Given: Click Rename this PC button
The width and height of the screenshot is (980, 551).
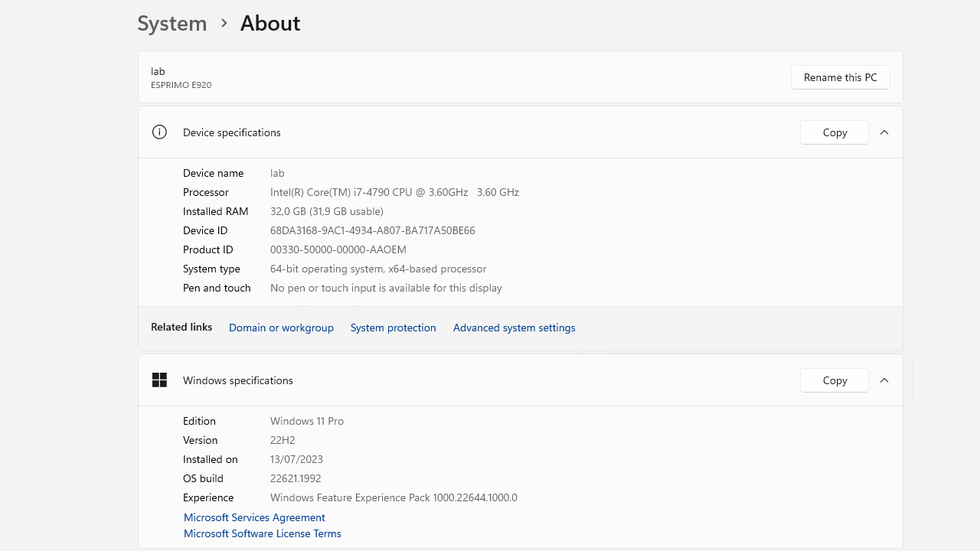Looking at the screenshot, I should (x=841, y=77).
